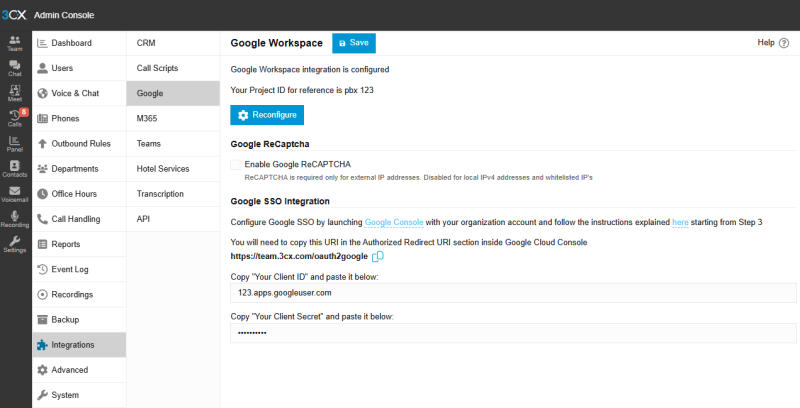The height and width of the screenshot is (408, 800).
Task: Open the Meet icon in left rail
Action: pos(15,93)
